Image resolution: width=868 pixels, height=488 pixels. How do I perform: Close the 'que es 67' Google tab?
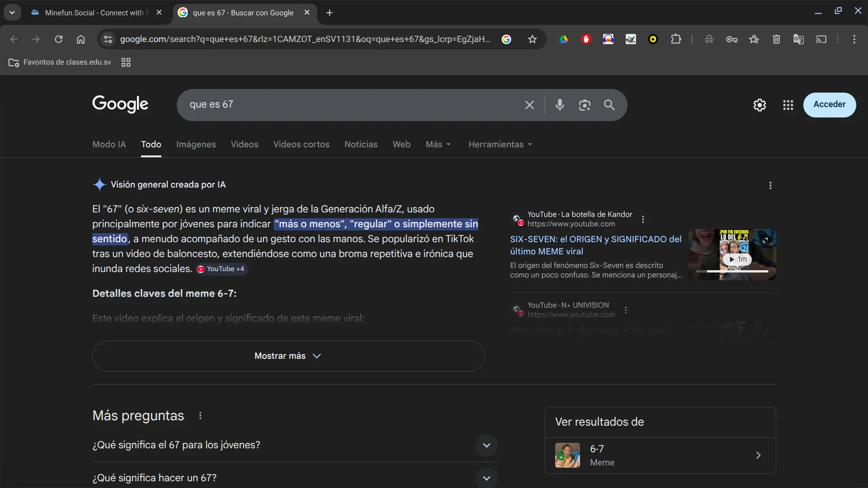point(307,13)
